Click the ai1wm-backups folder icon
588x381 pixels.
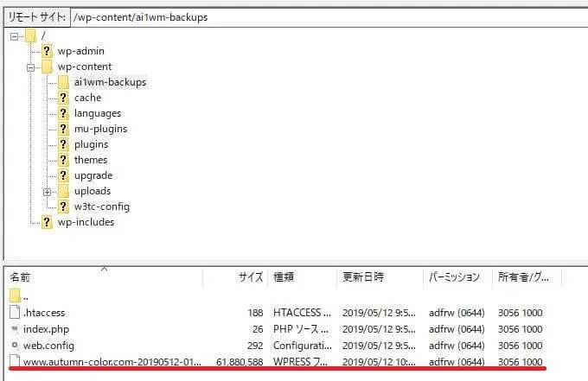click(x=63, y=82)
